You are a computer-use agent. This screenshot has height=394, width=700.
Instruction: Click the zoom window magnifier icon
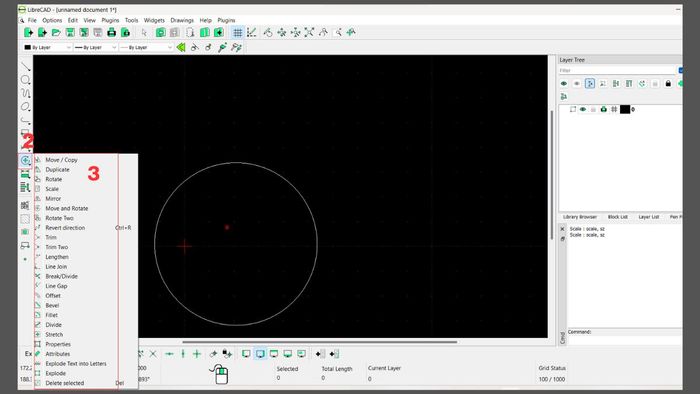pyautogui.click(x=338, y=32)
